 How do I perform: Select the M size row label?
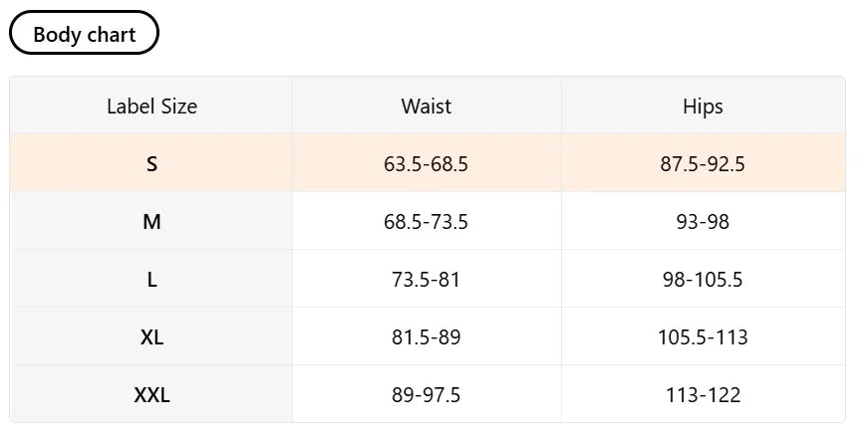tap(151, 222)
